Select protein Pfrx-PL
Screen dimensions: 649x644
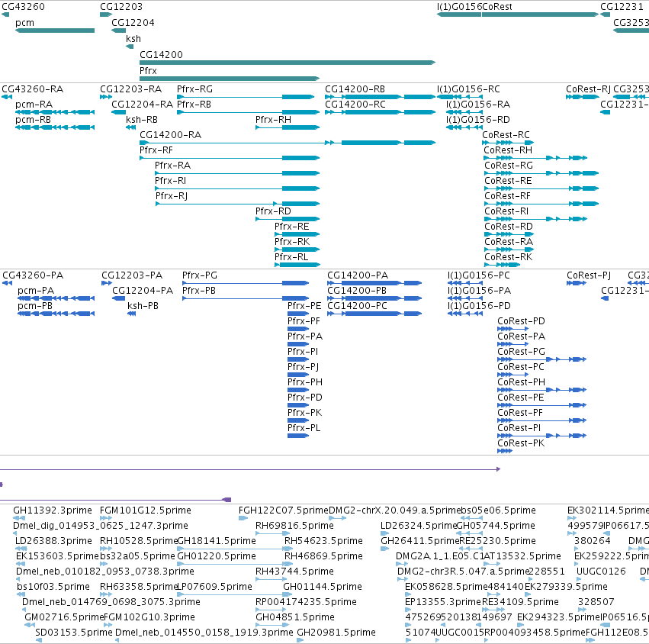pos(298,436)
